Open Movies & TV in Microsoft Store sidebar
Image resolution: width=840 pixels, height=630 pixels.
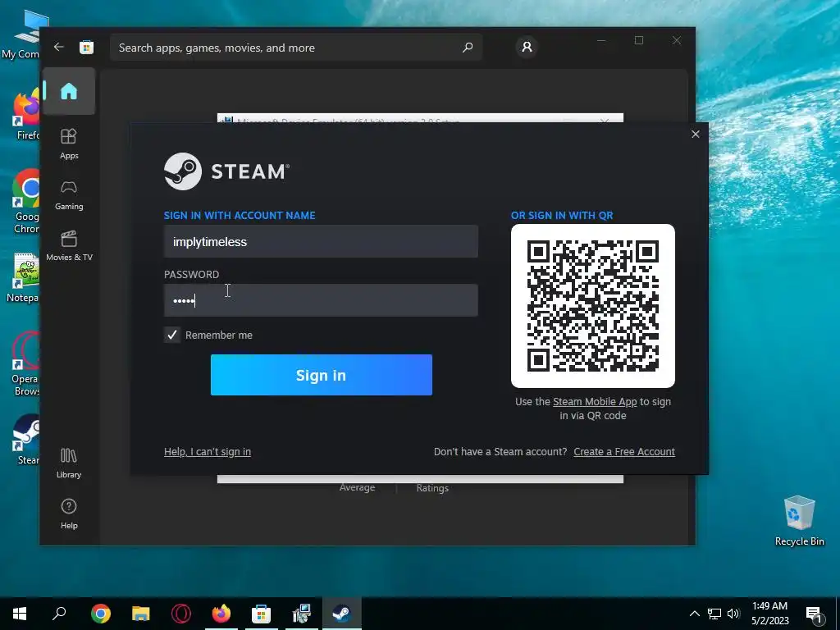tap(69, 246)
